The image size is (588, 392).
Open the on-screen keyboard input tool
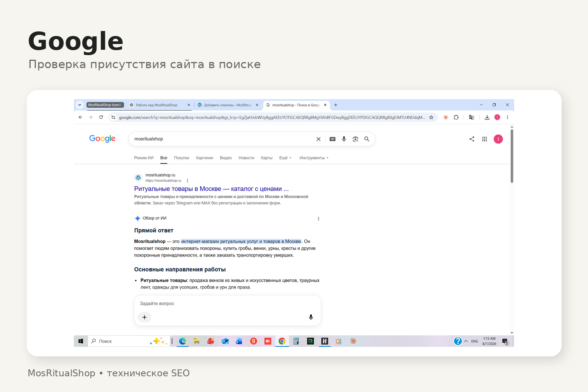click(x=333, y=139)
